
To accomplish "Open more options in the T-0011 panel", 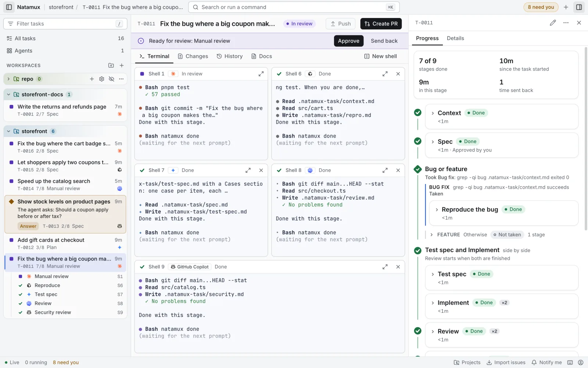I will pyautogui.click(x=566, y=23).
